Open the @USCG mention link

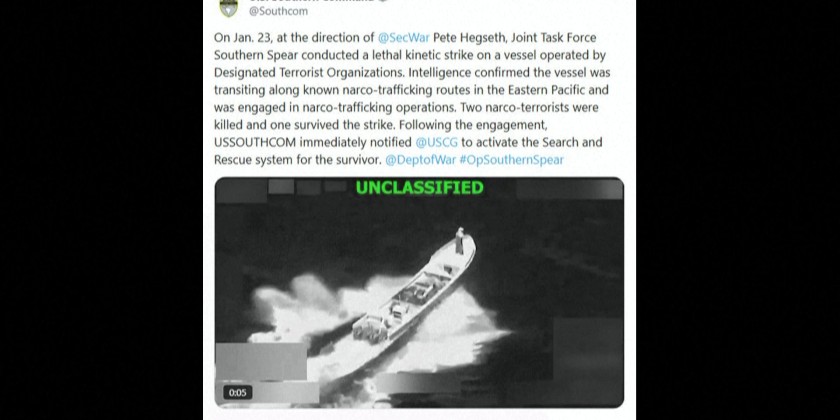pos(437,142)
